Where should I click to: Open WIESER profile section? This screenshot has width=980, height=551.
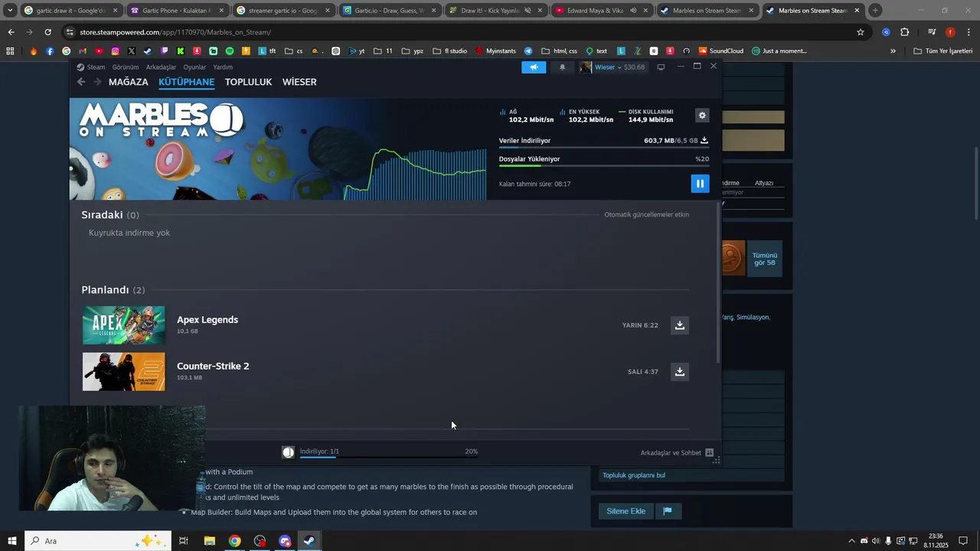[x=299, y=82]
